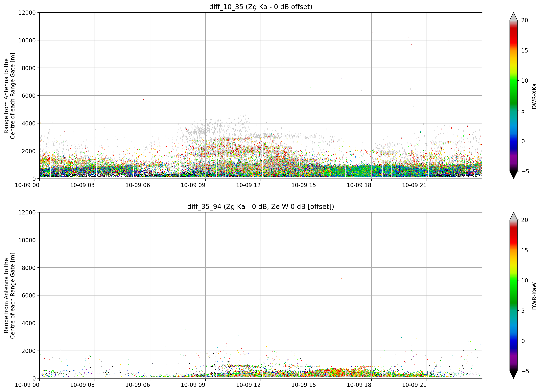Click the title 'diff_10_35 (Zg Ka - 0 dB offset)'
The height and width of the screenshot is (392, 541).
261,7
